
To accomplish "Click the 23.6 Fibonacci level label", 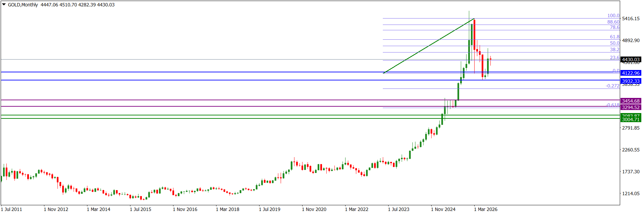I will (x=615, y=58).
